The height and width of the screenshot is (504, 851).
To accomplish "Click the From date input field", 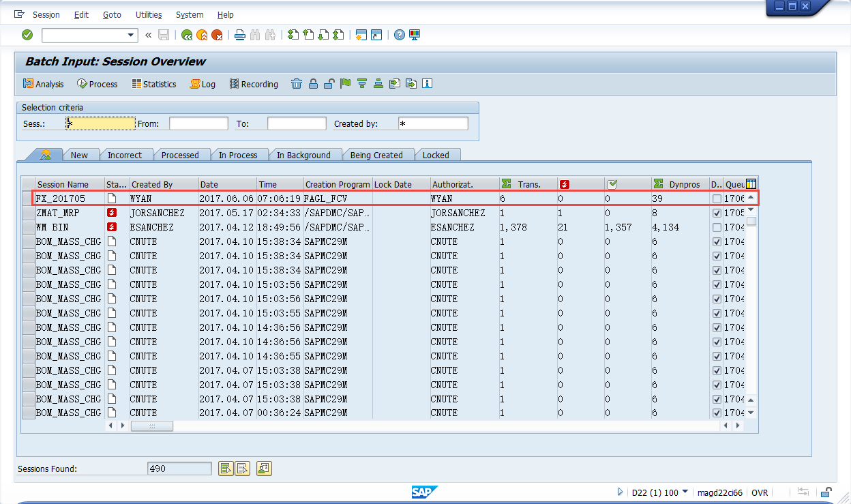I will 198,123.
